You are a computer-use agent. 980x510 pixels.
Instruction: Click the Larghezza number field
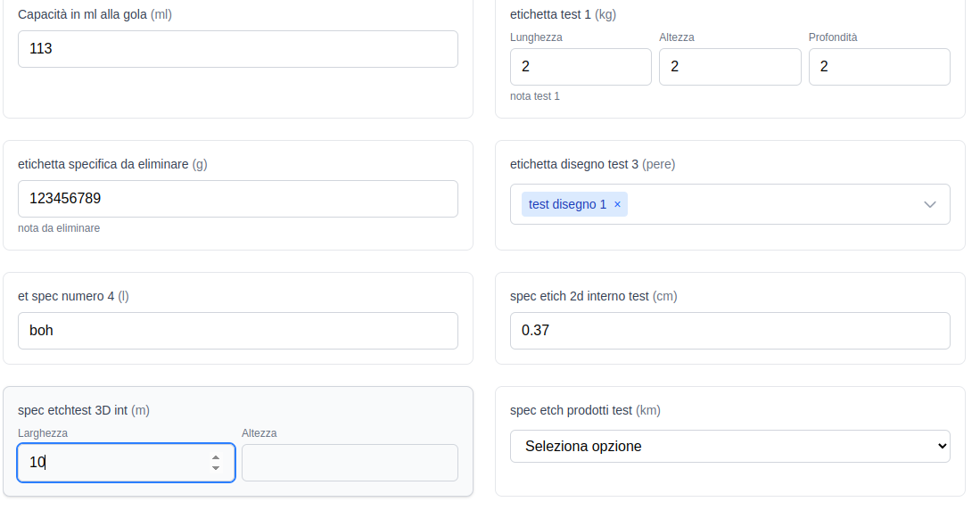click(x=111, y=463)
